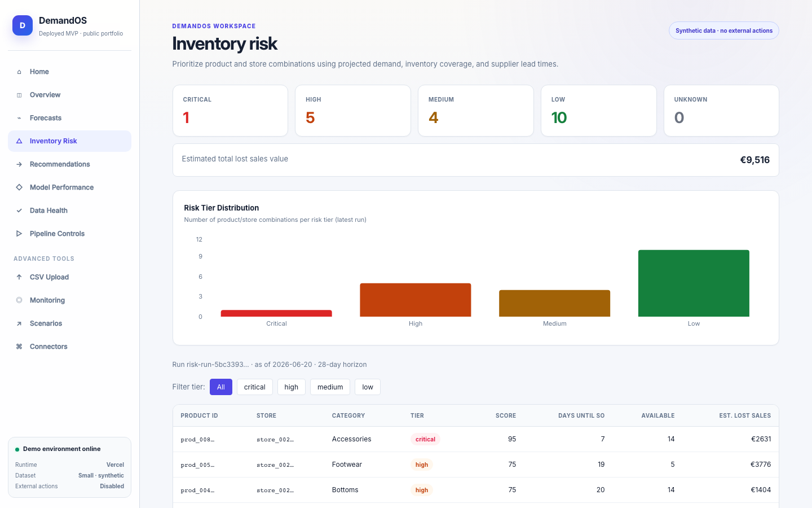Click the green online status dot
Viewport: 812px width, 508px height.
coord(17,449)
